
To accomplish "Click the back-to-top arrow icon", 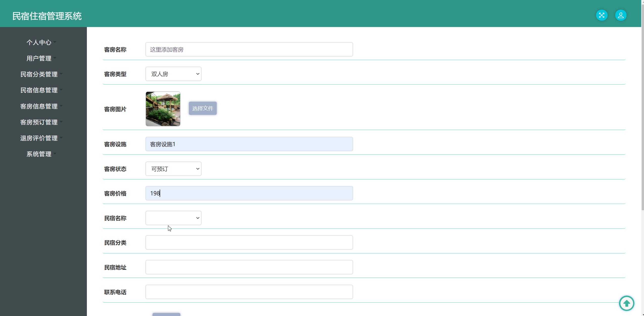I will tap(626, 303).
